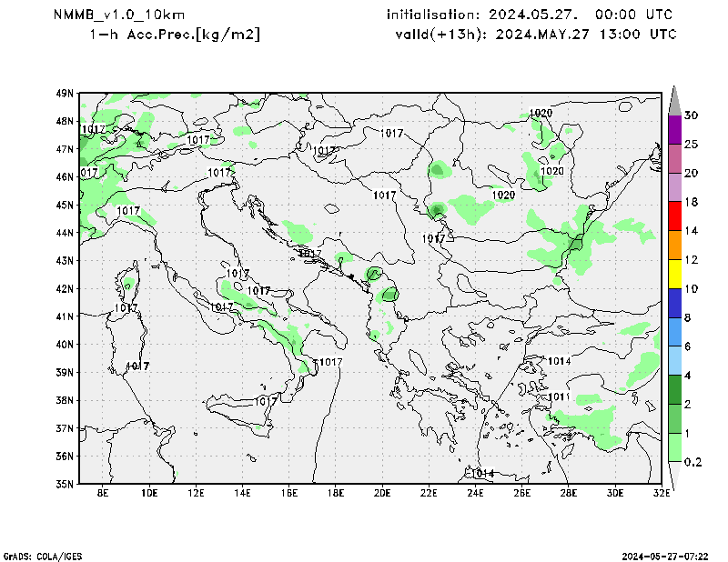Click the 49N latitude axis label
The image size is (728, 562).
click(65, 93)
